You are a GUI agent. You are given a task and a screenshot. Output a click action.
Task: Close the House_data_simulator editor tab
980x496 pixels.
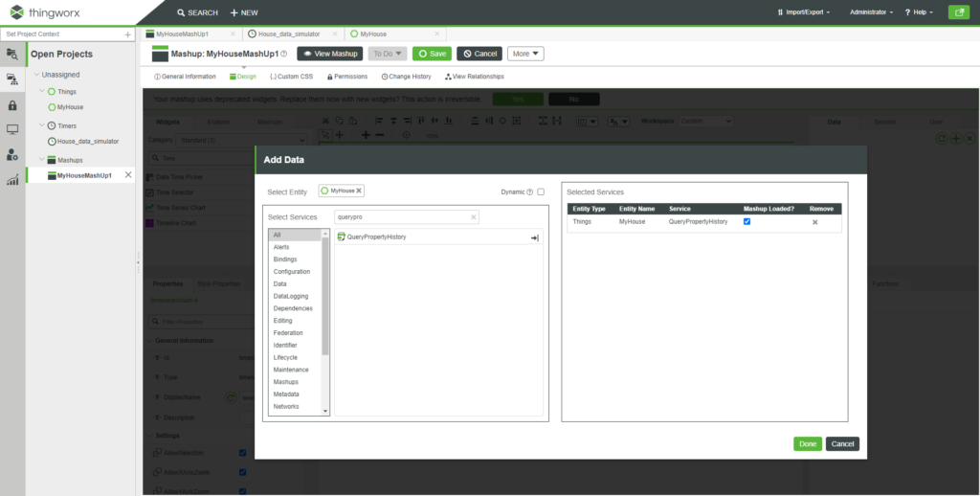[334, 34]
